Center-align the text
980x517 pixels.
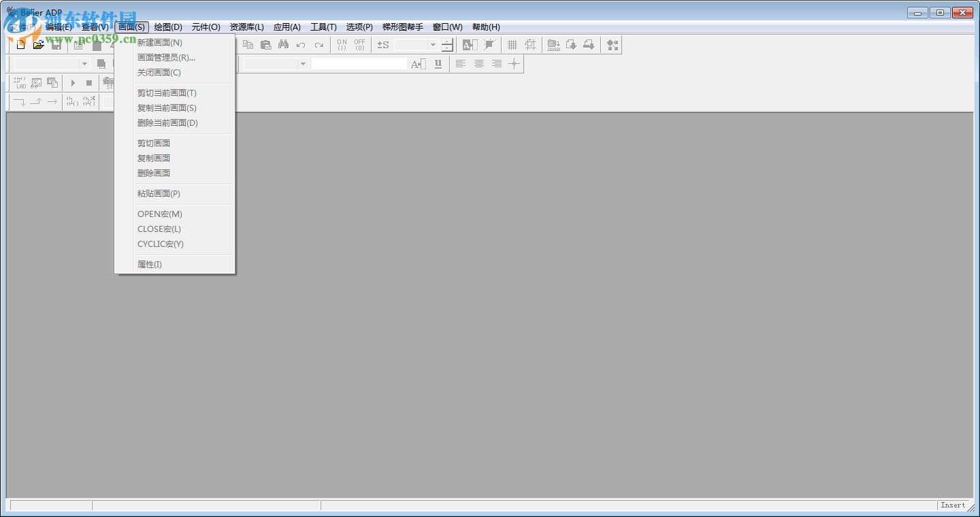pos(479,64)
